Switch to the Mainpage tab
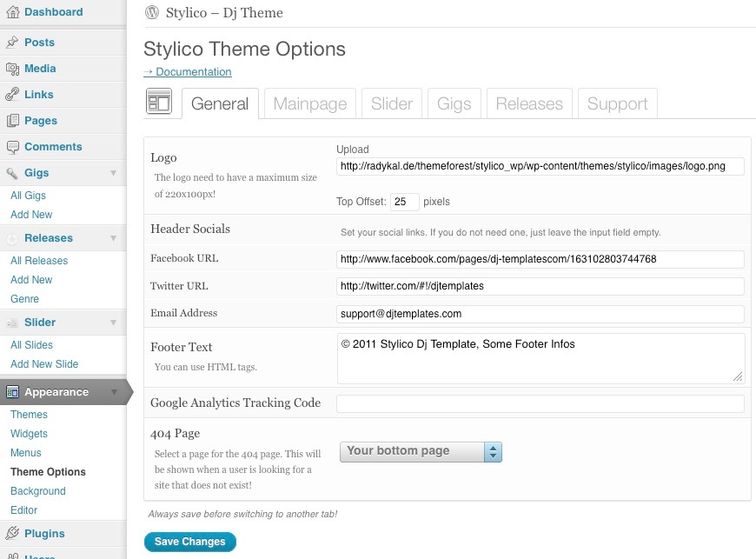The image size is (756, 559). click(x=310, y=103)
